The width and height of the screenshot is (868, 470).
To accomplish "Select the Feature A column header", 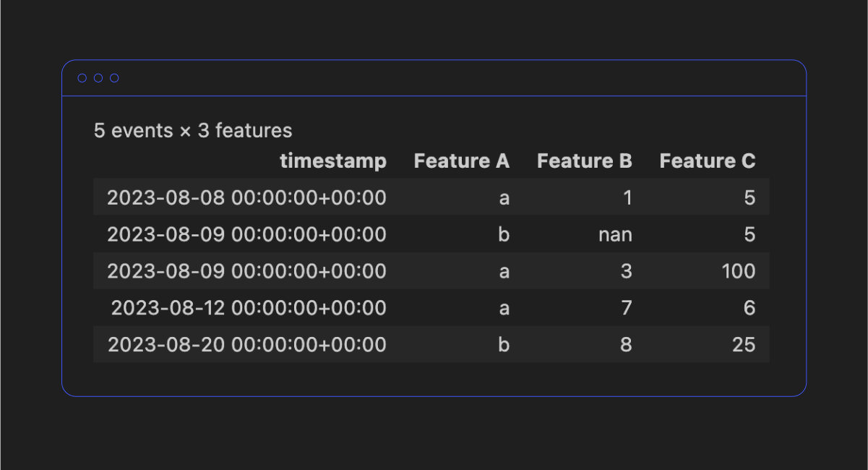I will 461,161.
